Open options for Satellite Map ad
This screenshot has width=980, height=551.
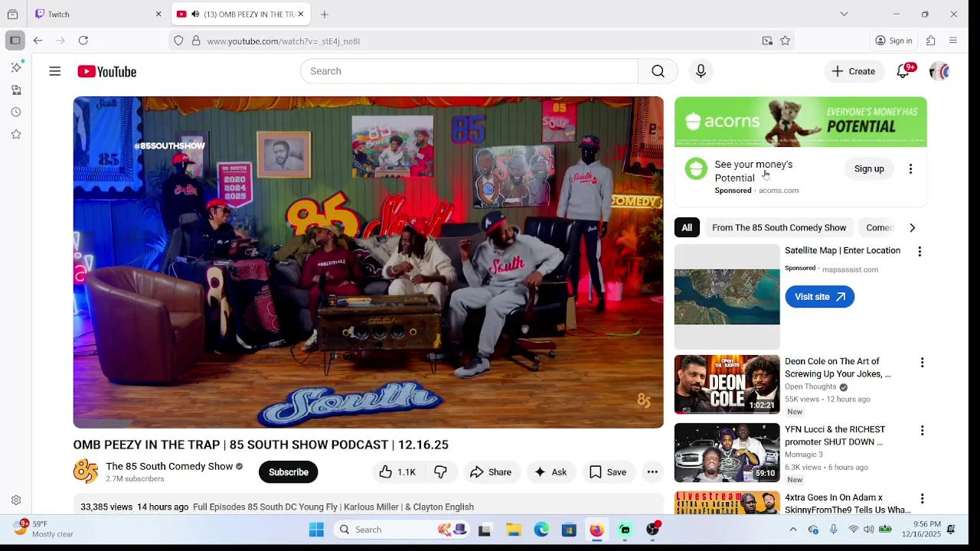(920, 252)
